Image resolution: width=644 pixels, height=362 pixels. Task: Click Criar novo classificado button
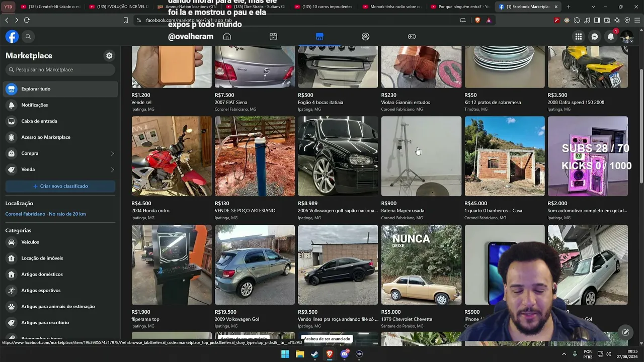(x=60, y=186)
